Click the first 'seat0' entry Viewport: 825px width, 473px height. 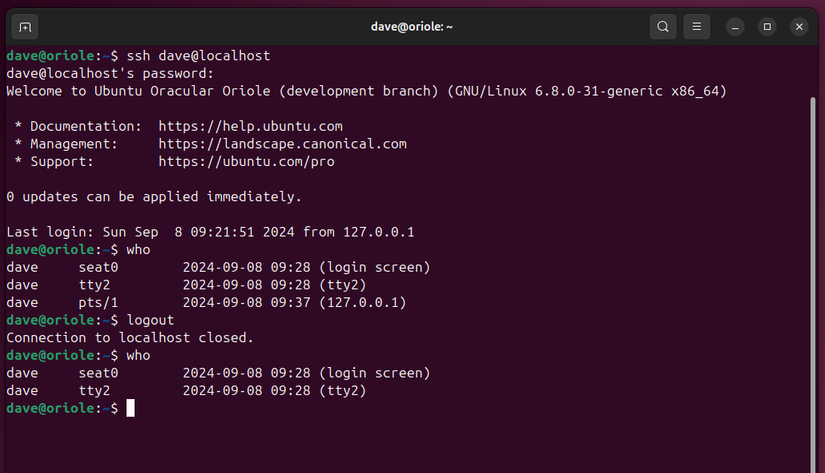[x=98, y=267]
